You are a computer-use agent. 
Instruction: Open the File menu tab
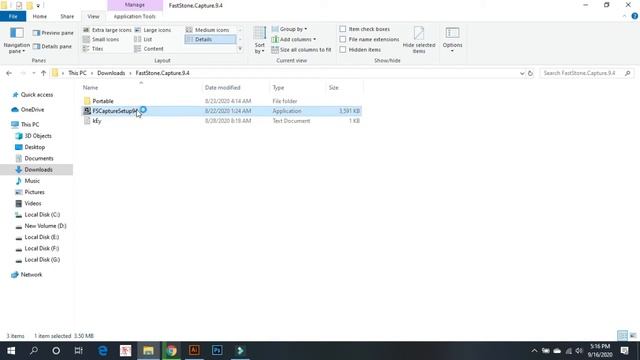tap(13, 16)
